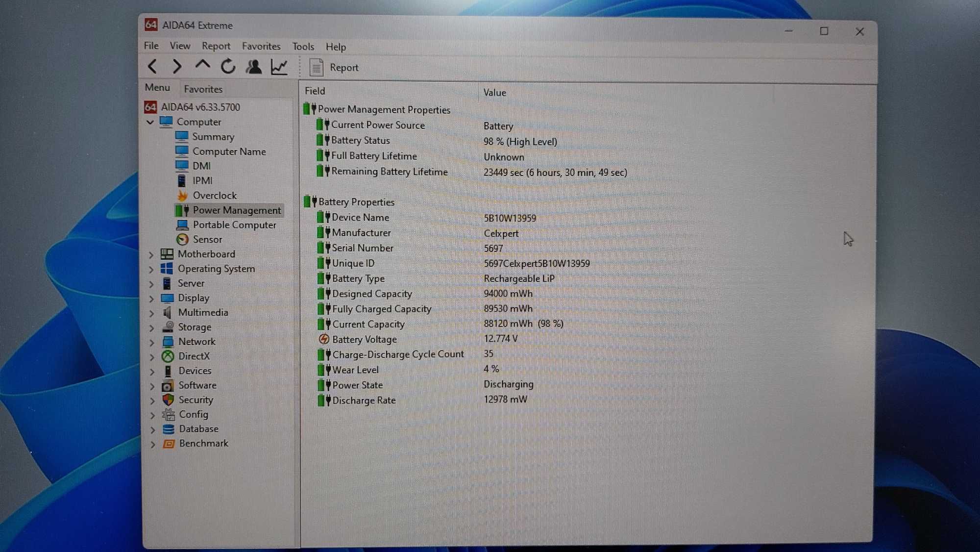Select the Overclock tree item
The width and height of the screenshot is (980, 552).
point(206,195)
